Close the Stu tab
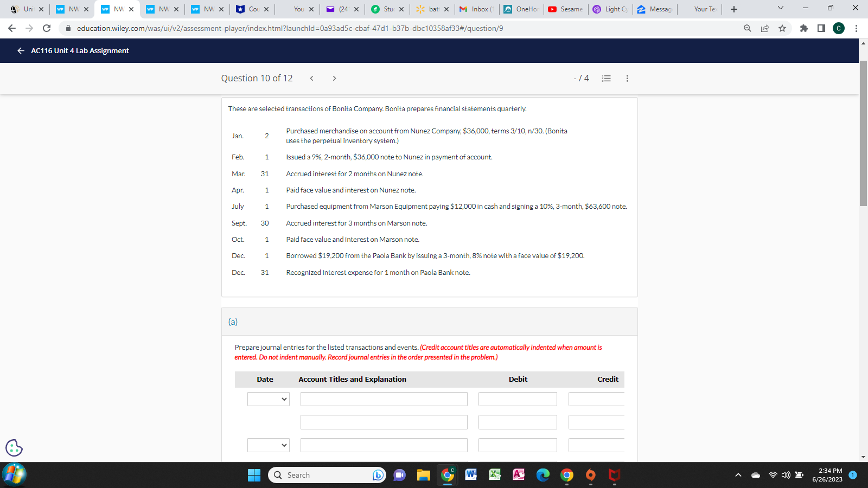The image size is (868, 488). click(x=401, y=9)
